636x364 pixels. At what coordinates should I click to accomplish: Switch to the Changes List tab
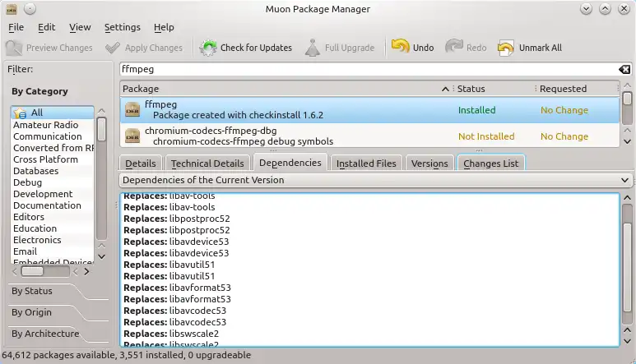pos(491,164)
